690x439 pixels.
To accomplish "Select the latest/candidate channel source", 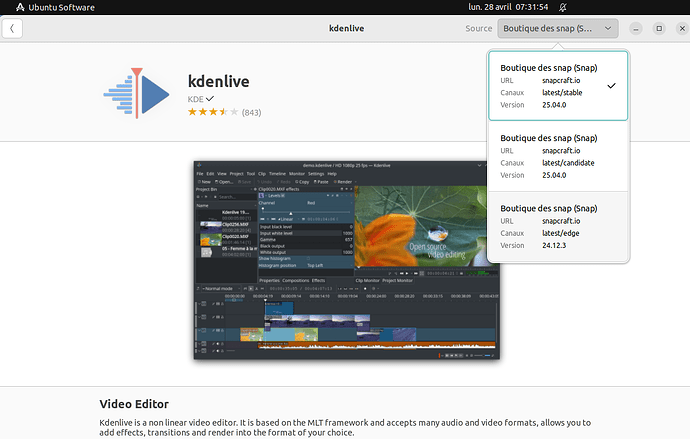I will 558,156.
